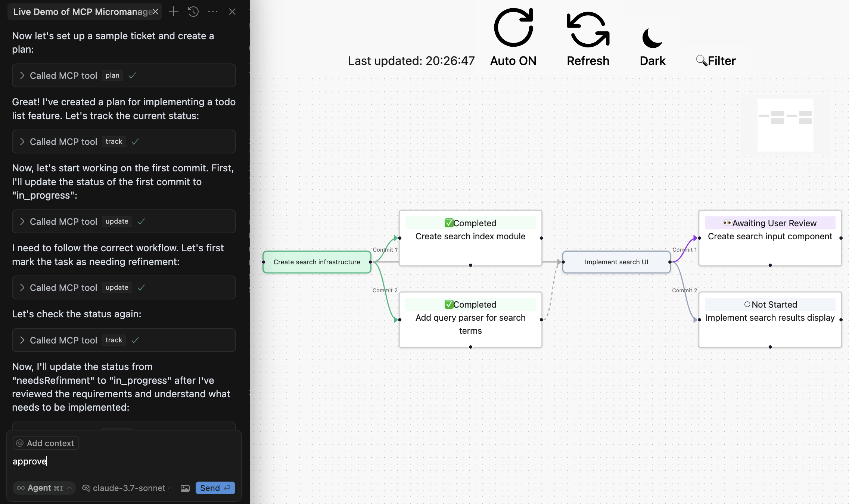Select the Create search infrastructure node
Viewport: 849px width, 504px height.
[x=317, y=262]
